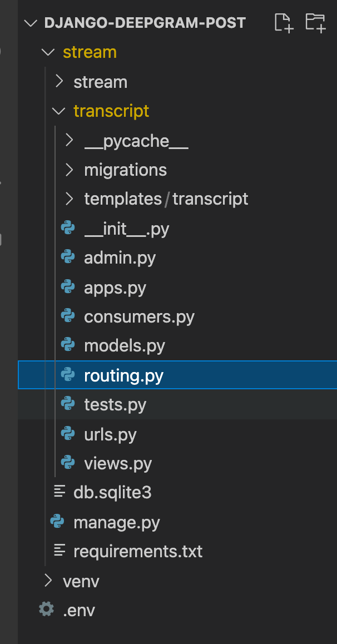Select views.py file
Image resolution: width=337 pixels, height=644 pixels.
[118, 464]
